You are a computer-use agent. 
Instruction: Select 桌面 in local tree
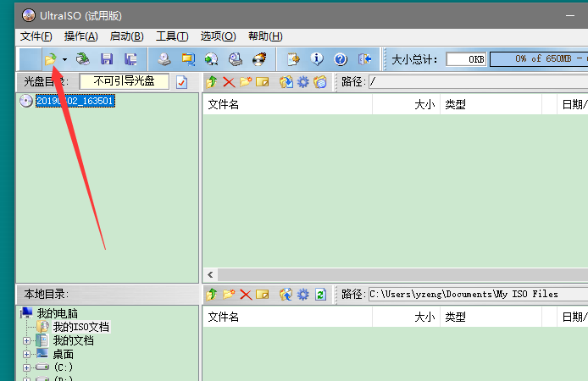(63, 354)
